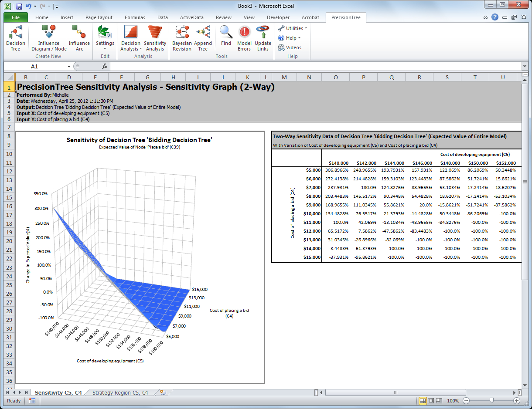Open the Sensitivity Analysis dropdown
The image size is (532, 409).
pyautogui.click(x=155, y=38)
